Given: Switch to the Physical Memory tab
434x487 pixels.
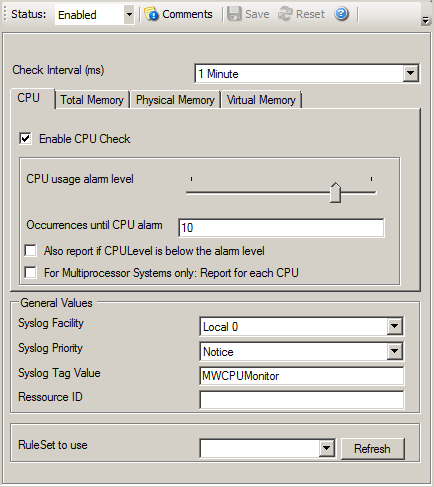Looking at the screenshot, I should click(175, 100).
